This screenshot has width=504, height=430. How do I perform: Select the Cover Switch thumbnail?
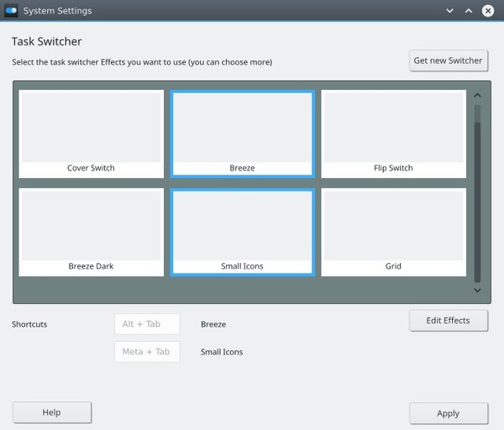click(91, 134)
